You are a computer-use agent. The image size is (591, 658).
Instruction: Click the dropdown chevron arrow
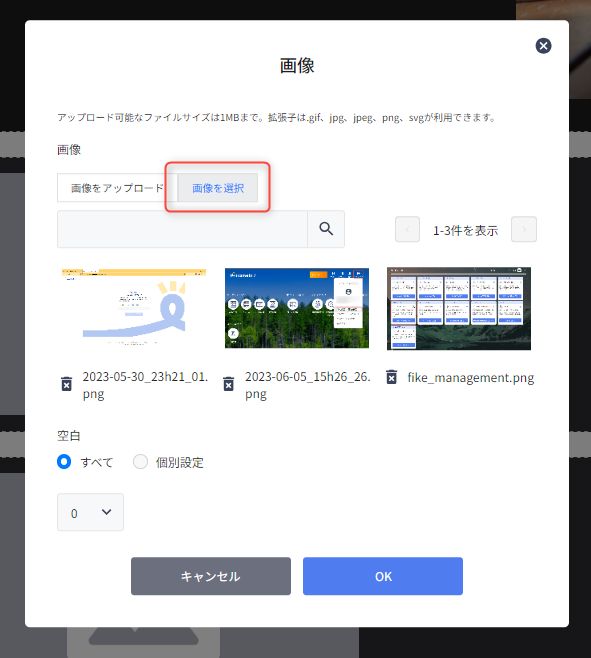point(107,512)
